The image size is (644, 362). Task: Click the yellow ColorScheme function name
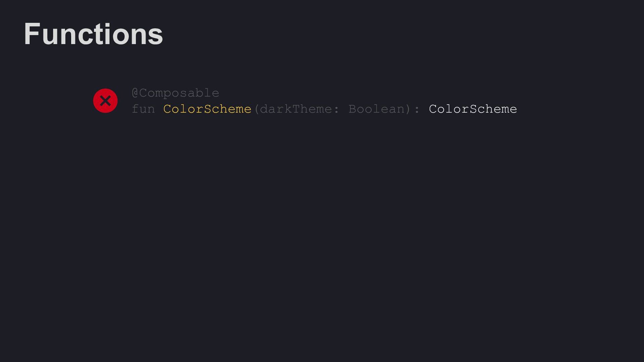pos(207,109)
